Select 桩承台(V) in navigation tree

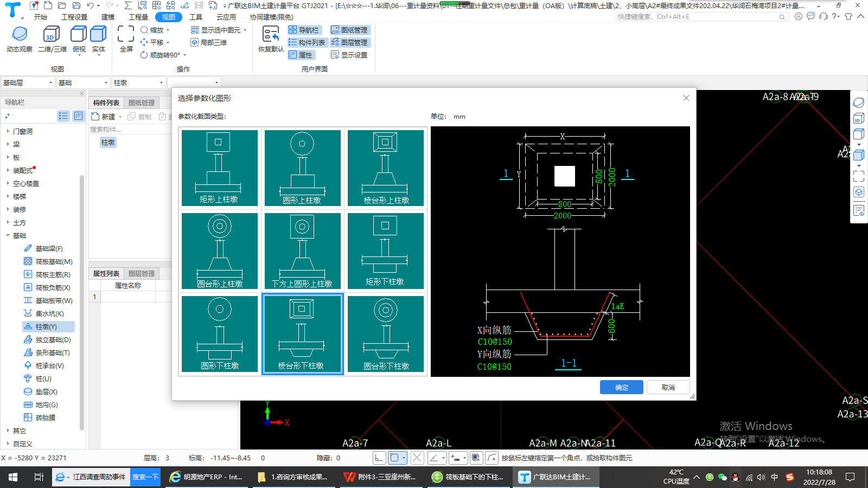(x=49, y=365)
